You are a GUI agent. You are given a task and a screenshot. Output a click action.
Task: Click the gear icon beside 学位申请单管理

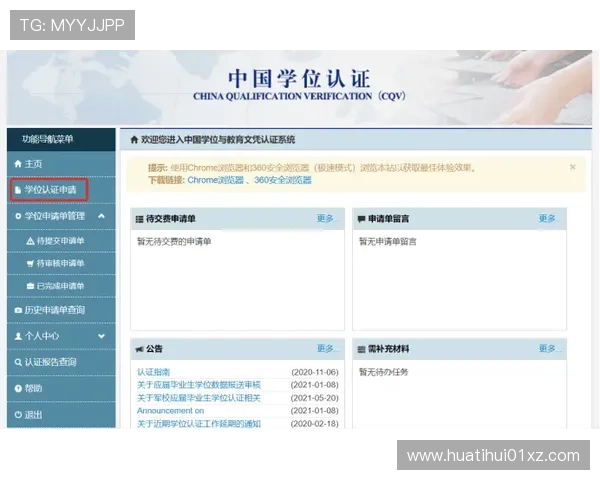click(x=18, y=216)
